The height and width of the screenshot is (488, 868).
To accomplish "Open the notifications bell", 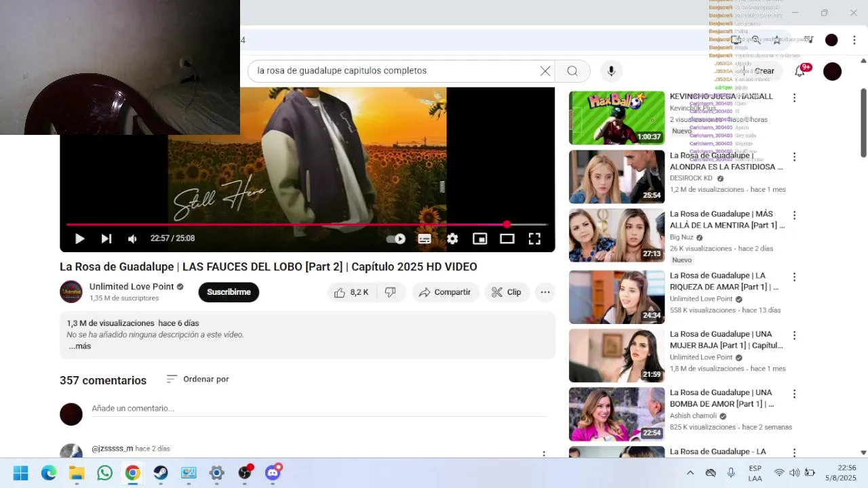I will click(x=800, y=70).
